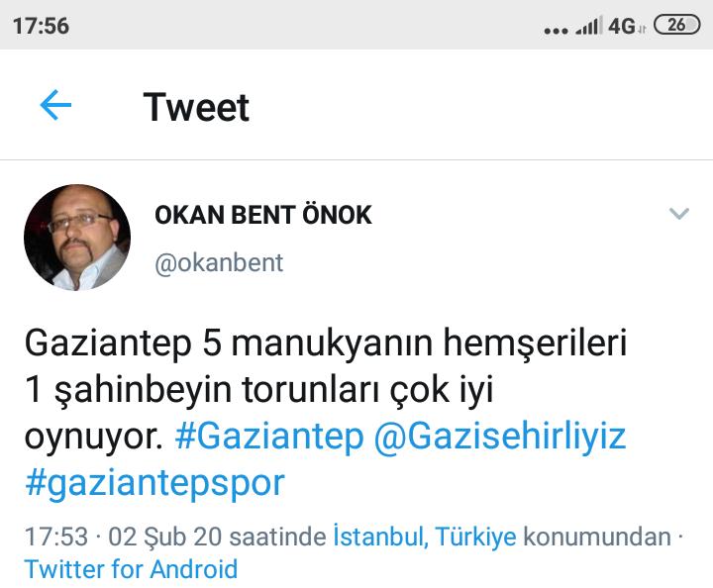713x588 pixels.
Task: Tap the 02 Şub 20 tweet date
Action: click(165, 537)
